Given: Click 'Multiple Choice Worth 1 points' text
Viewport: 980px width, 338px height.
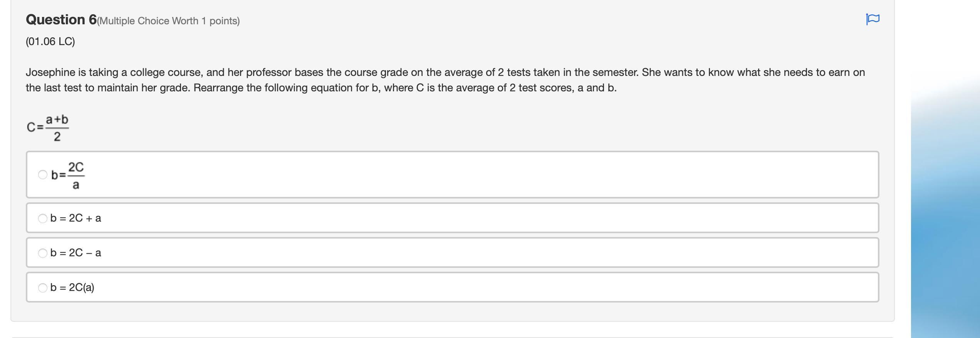Looking at the screenshot, I should [169, 21].
